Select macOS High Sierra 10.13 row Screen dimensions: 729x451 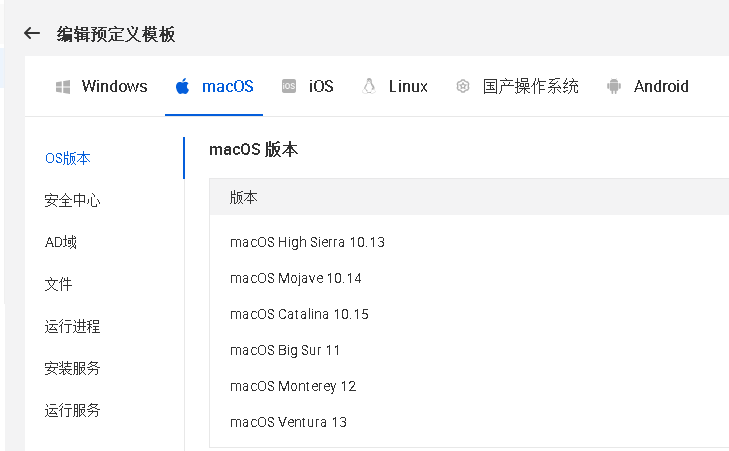click(x=307, y=242)
